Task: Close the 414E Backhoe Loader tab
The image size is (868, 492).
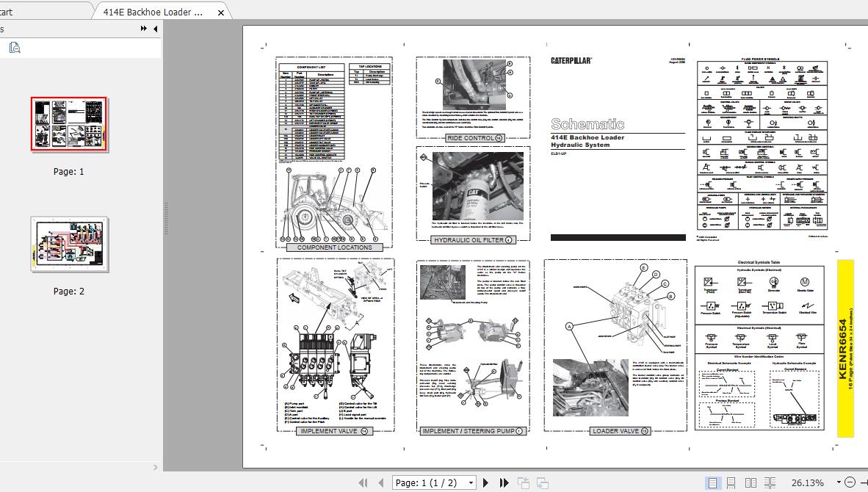Action: pyautogui.click(x=221, y=12)
